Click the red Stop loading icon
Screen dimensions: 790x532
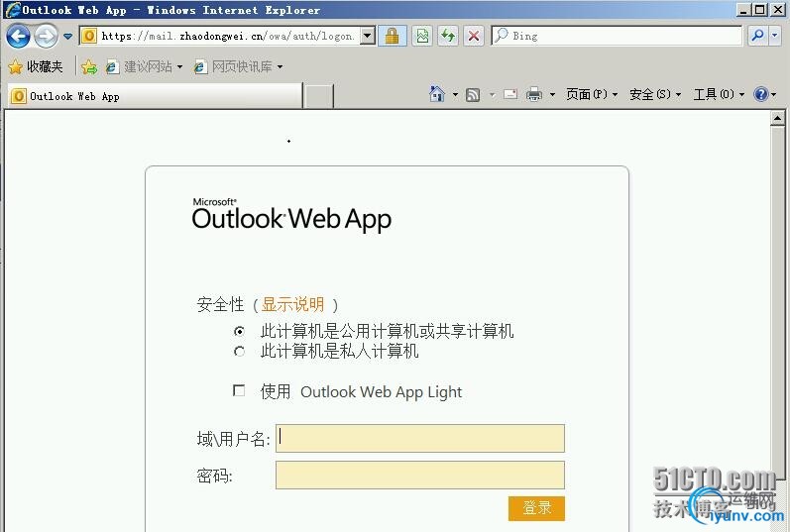pyautogui.click(x=473, y=36)
